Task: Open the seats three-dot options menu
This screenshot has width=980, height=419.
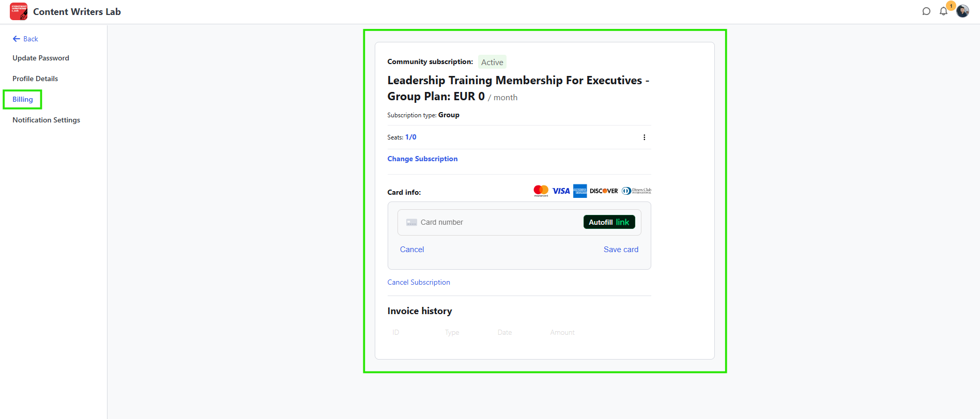Action: (644, 137)
